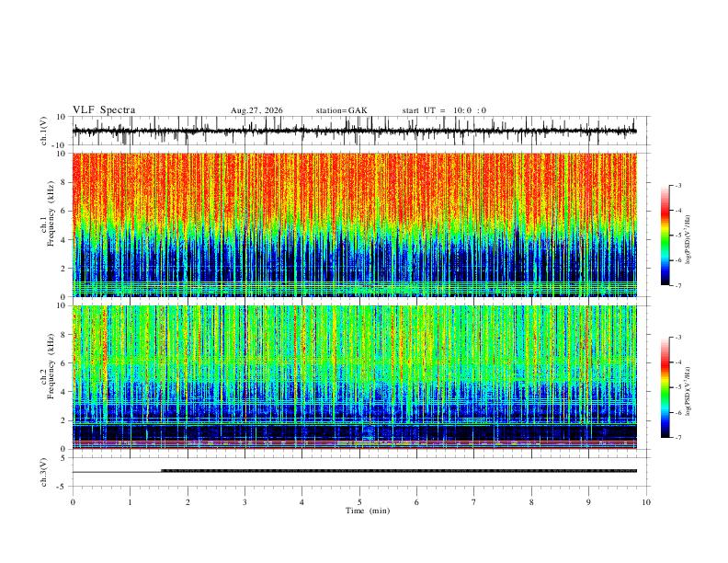Select the "start UT = 10:0 :0" text
Screen dimensions: 728x563
tap(444, 110)
